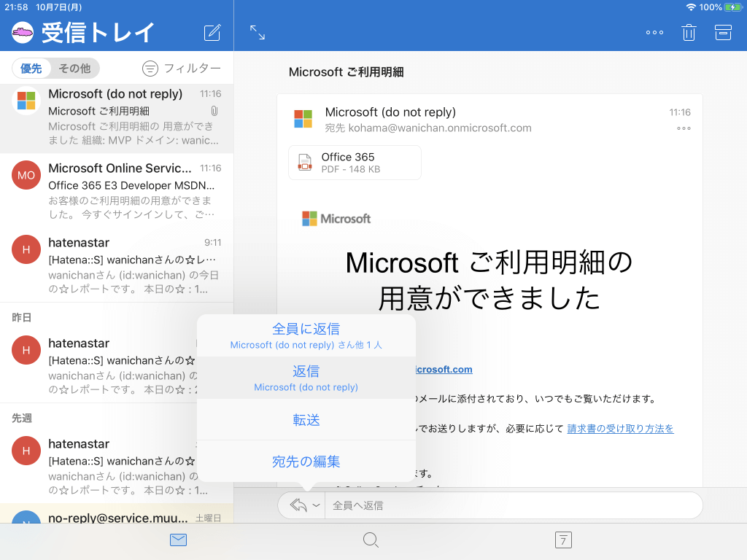
Task: Tap the reply arrow icon in reply bar
Action: click(298, 505)
